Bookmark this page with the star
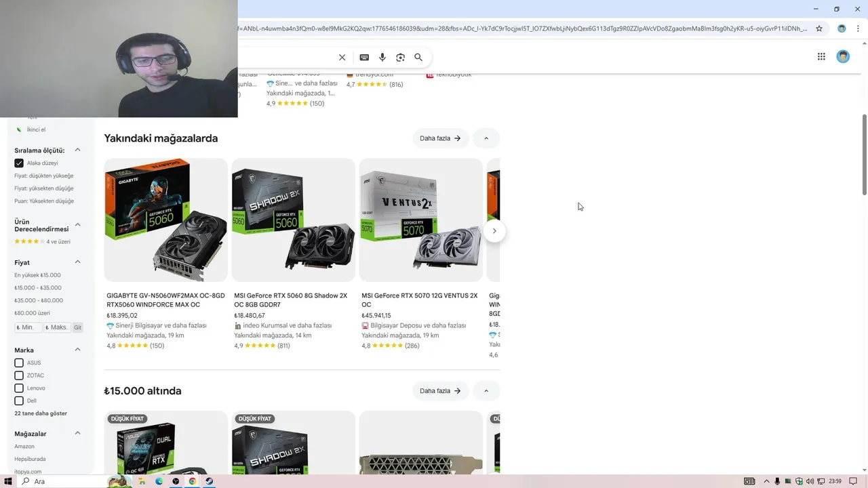 [819, 28]
